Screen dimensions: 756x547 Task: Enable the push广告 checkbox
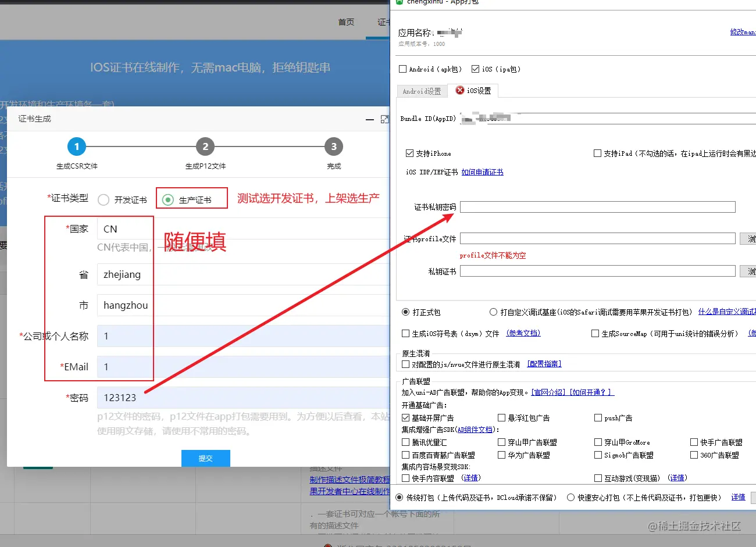(598, 418)
